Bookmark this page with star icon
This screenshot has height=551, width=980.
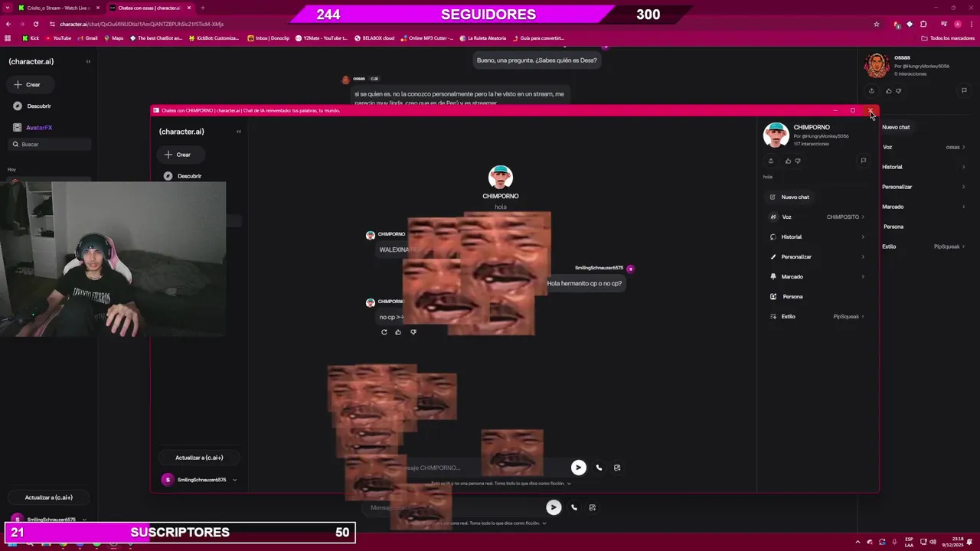click(877, 24)
